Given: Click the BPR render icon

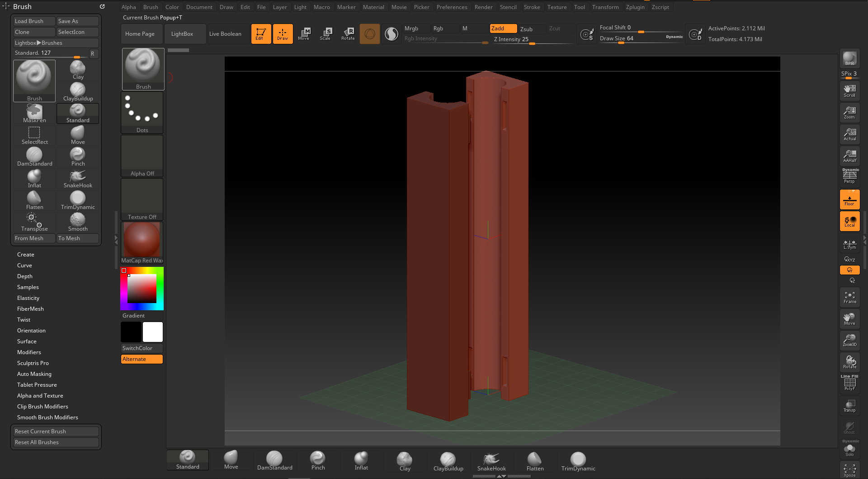Looking at the screenshot, I should 849,58.
